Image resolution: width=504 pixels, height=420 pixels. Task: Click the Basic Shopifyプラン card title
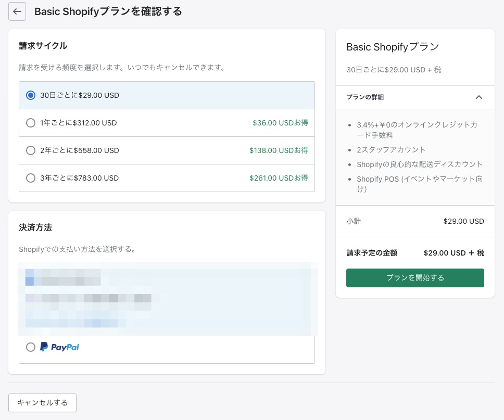[393, 47]
